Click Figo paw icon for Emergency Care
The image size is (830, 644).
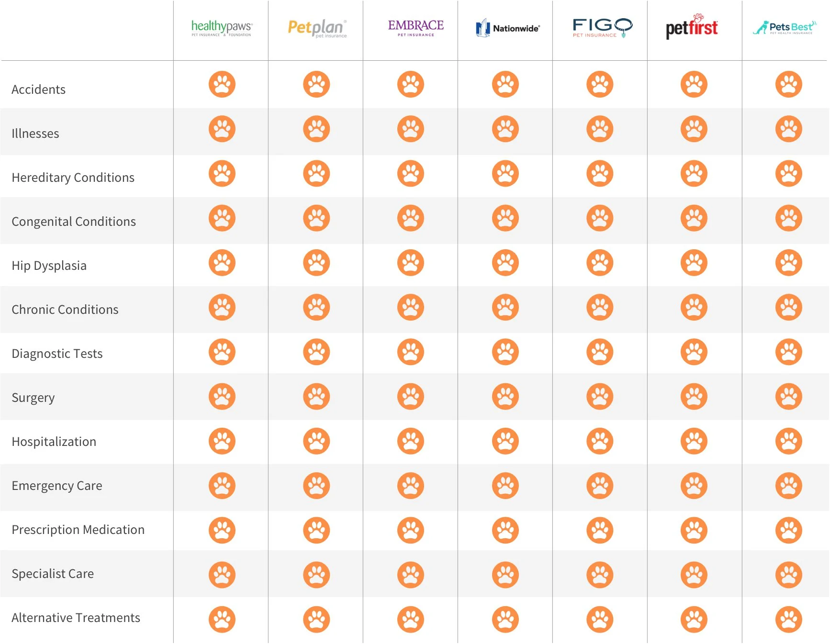pyautogui.click(x=600, y=486)
